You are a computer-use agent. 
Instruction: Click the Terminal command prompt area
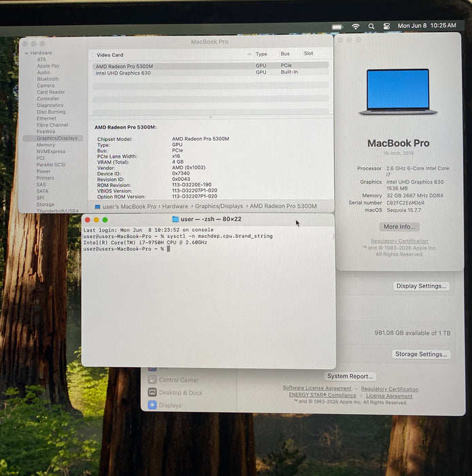point(169,249)
